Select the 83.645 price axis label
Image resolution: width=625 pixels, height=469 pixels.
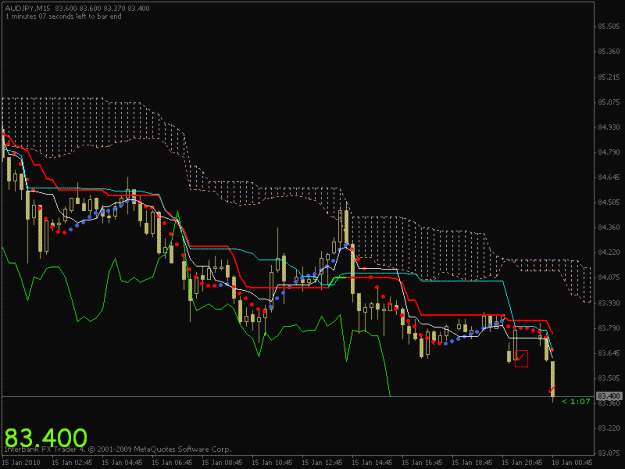point(609,353)
